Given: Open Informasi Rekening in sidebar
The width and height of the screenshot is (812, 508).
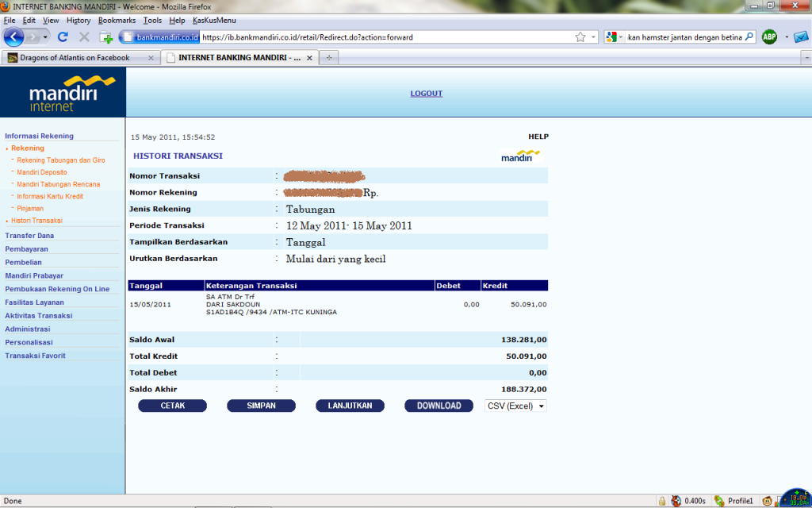Looking at the screenshot, I should point(40,136).
